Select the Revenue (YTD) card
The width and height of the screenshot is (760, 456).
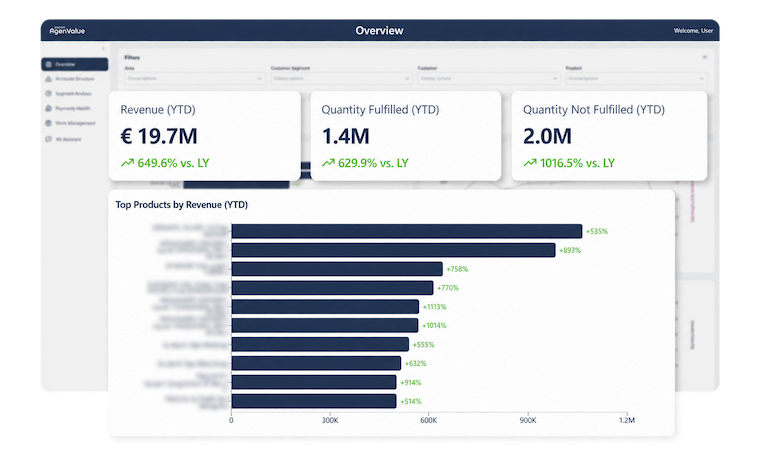pyautogui.click(x=205, y=136)
